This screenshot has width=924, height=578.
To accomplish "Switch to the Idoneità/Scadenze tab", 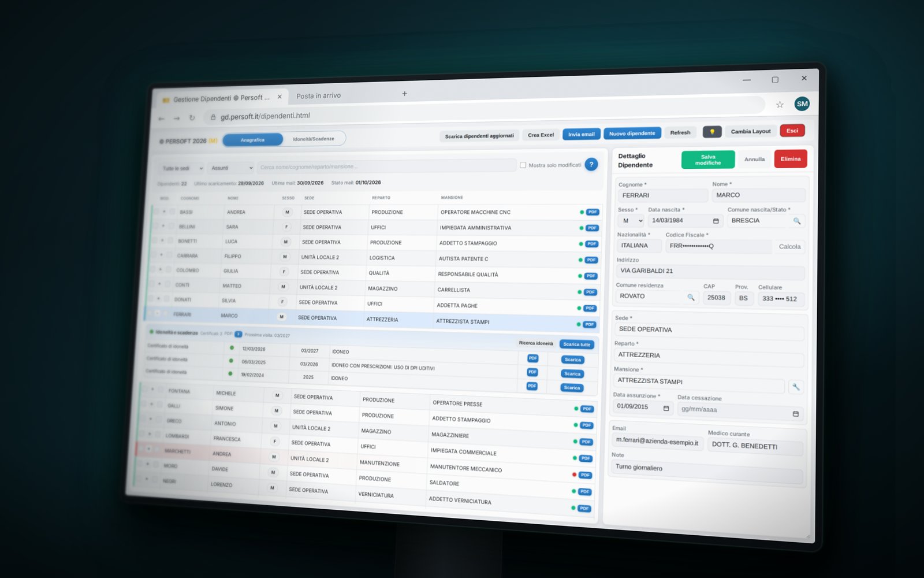I will (x=314, y=139).
